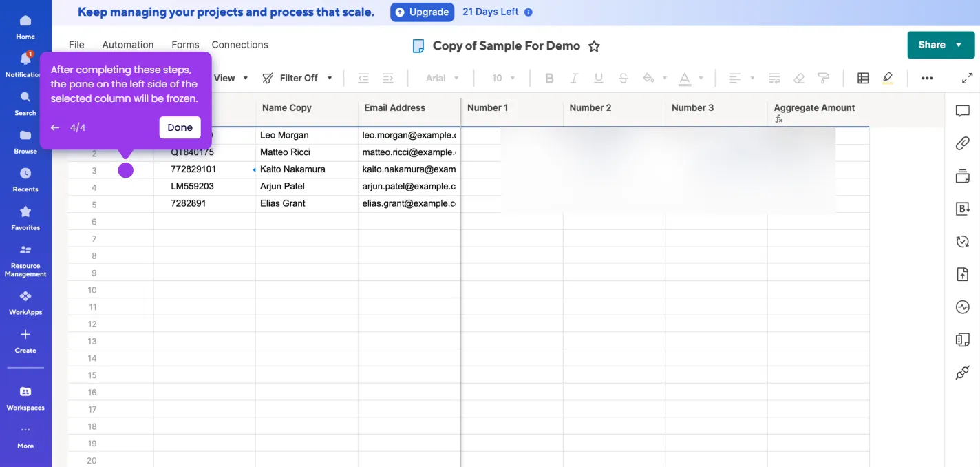Open conditional formatting grid icon
Viewport: 980px width, 467px height.
[863, 78]
